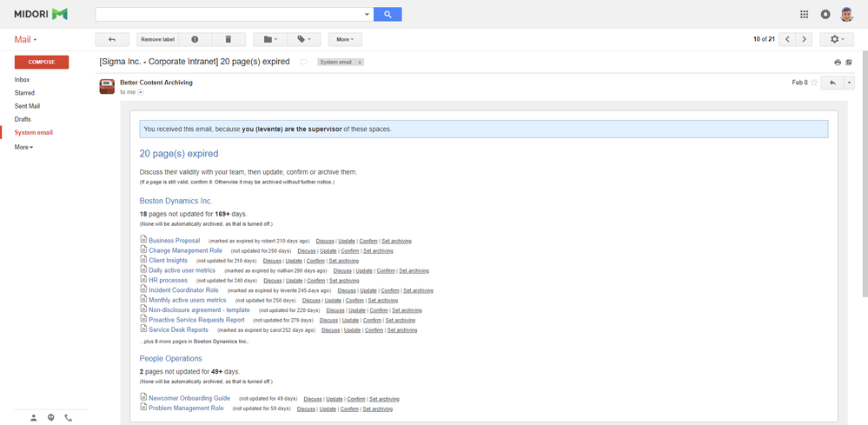
Task: Show details arrow next to 'to me'
Action: [x=140, y=92]
